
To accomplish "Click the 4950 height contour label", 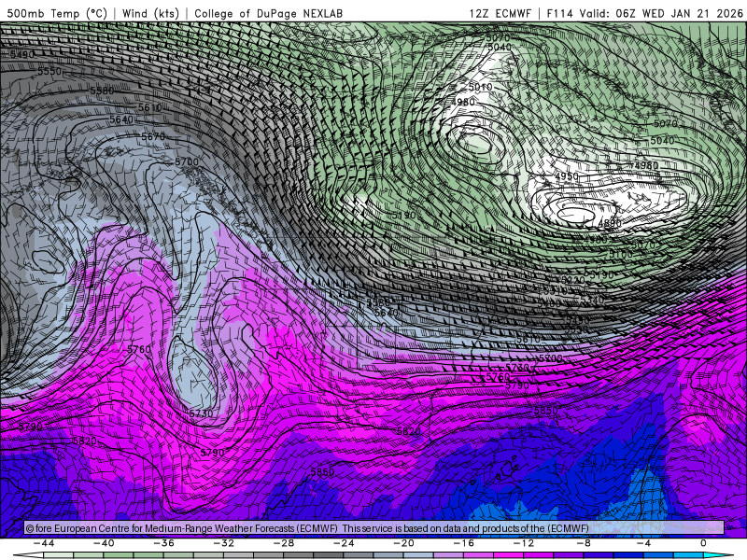I will click(567, 176).
